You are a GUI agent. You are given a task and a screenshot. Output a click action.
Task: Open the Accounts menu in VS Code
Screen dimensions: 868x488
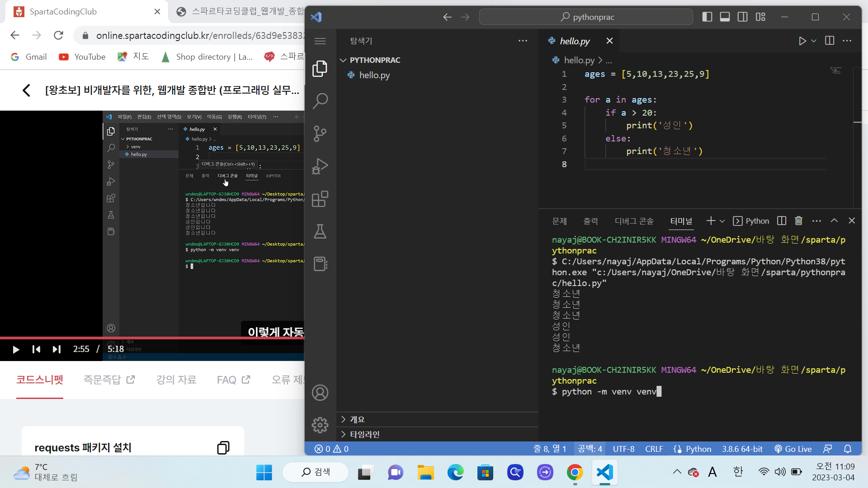320,393
